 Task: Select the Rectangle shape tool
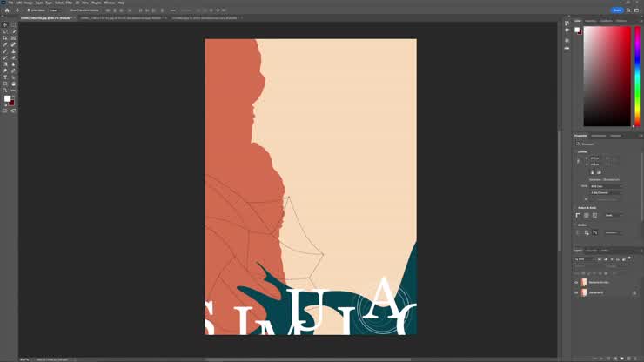point(5,84)
